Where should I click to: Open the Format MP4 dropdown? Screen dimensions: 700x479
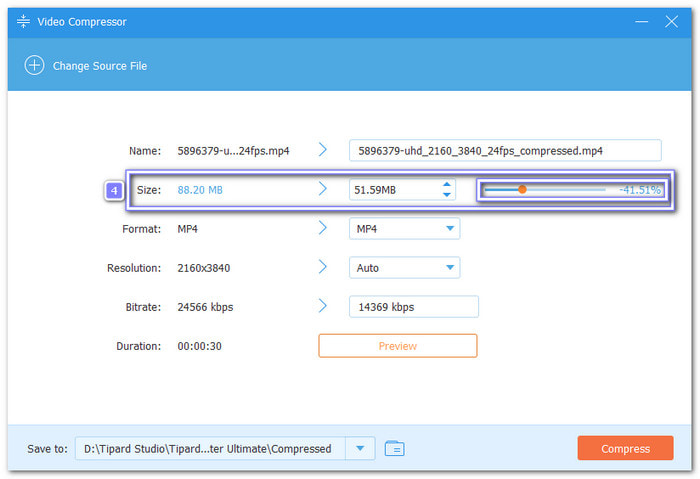(x=403, y=229)
